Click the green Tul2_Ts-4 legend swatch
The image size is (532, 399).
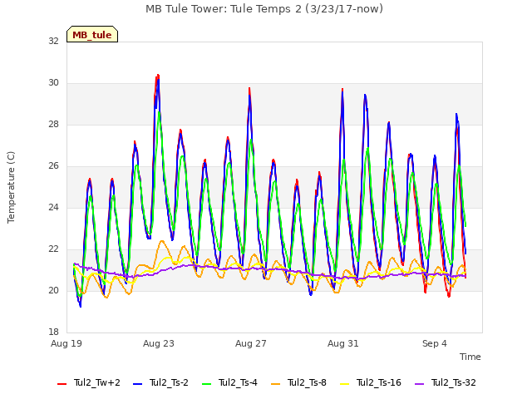click(x=206, y=384)
